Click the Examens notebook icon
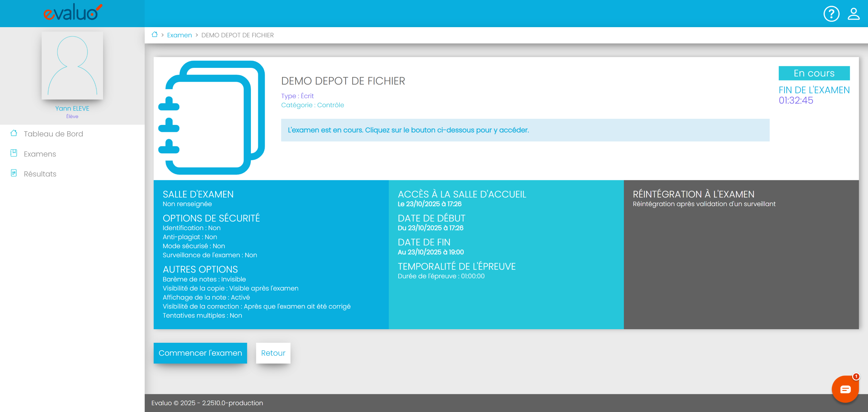Screen dimensions: 868x412 coord(14,153)
